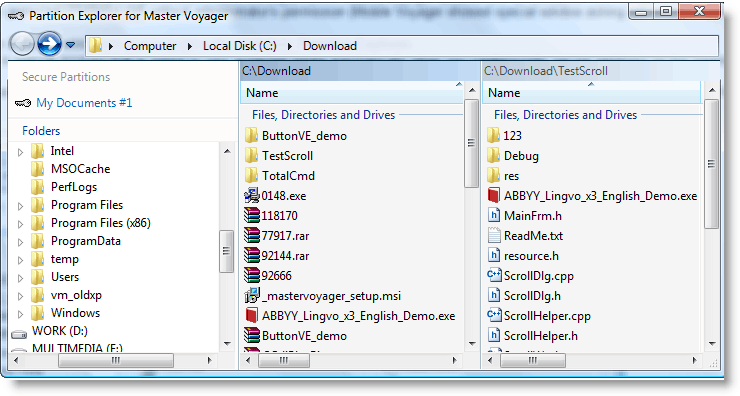Click the _mastervoyager_setup.msi installer icon
This screenshot has width=740, height=396.
[252, 295]
